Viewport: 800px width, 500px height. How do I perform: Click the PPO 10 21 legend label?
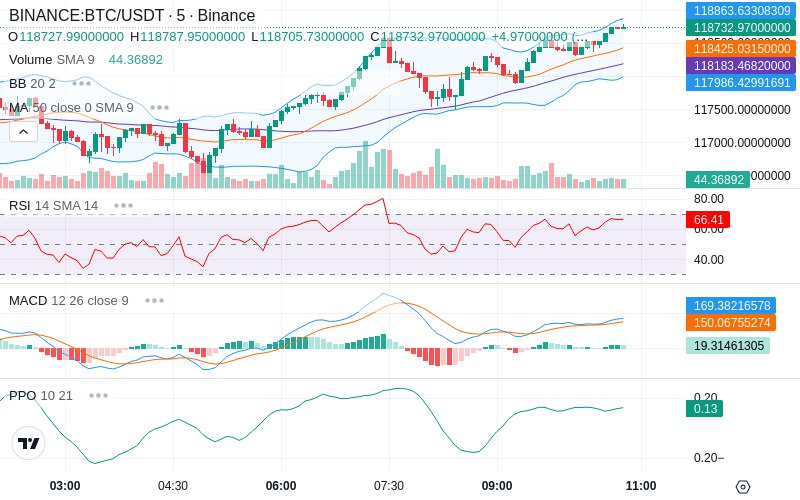coord(41,395)
